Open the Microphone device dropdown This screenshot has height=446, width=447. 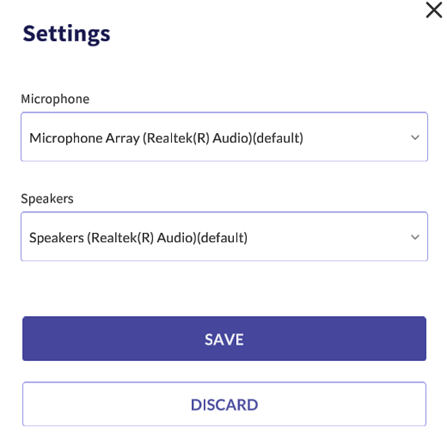pos(224,137)
